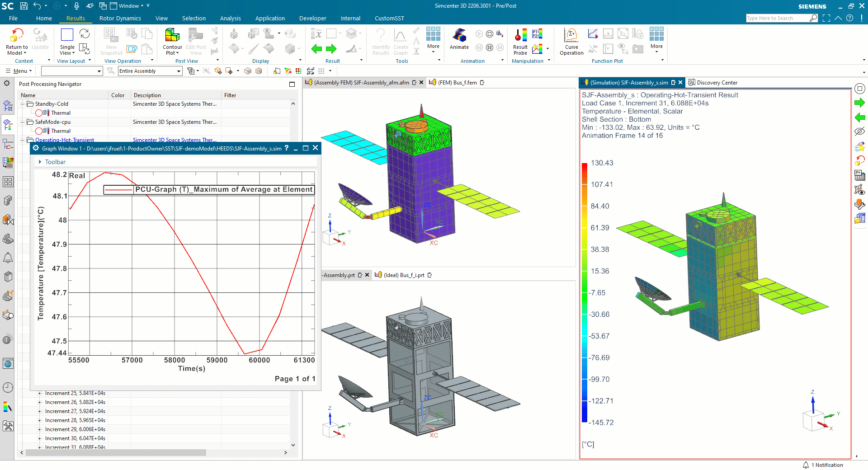Collapse the Standby-Cold folder node

click(23, 104)
